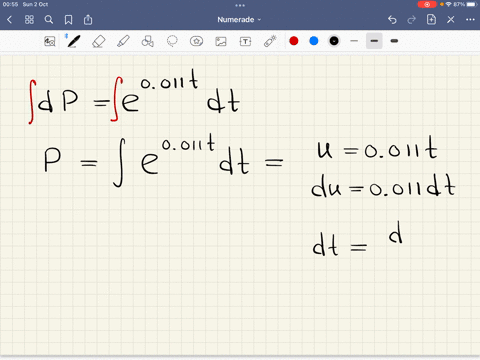Choose the black pen color

[x=334, y=41]
